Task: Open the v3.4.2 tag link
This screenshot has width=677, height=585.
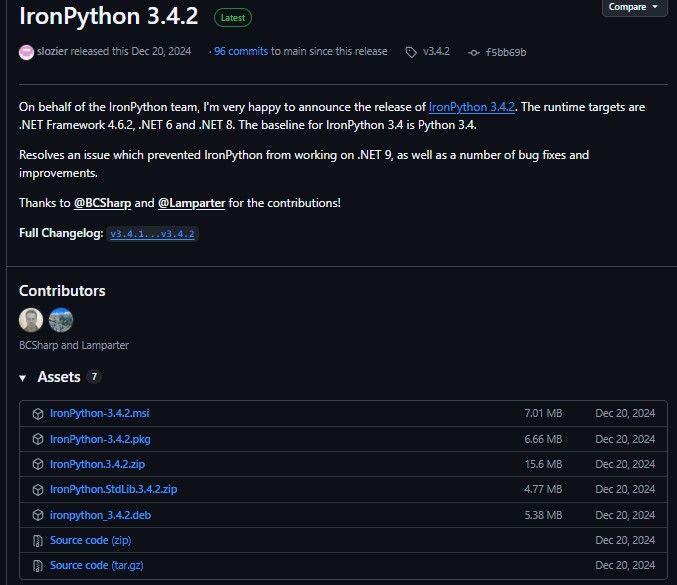Action: pyautogui.click(x=436, y=51)
